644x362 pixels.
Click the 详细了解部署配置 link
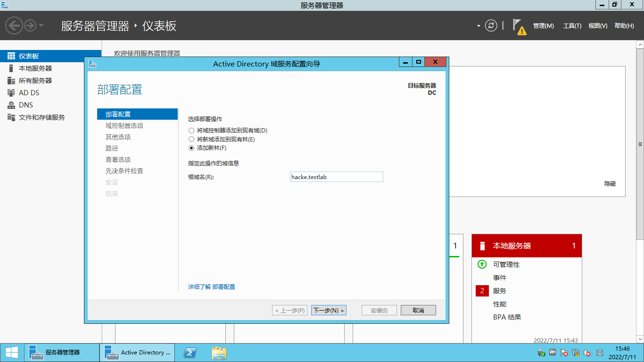coord(212,287)
